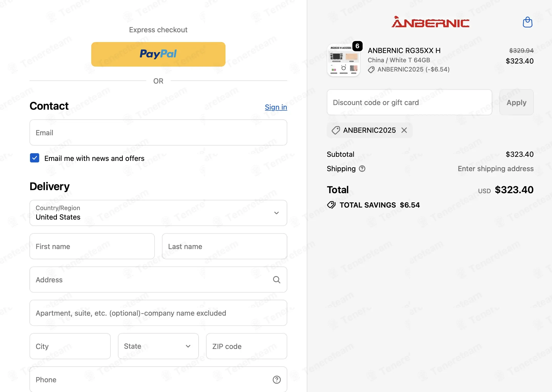Viewport: 552px width, 392px height.
Task: Click the struck-through $329.94 price
Action: click(x=521, y=50)
